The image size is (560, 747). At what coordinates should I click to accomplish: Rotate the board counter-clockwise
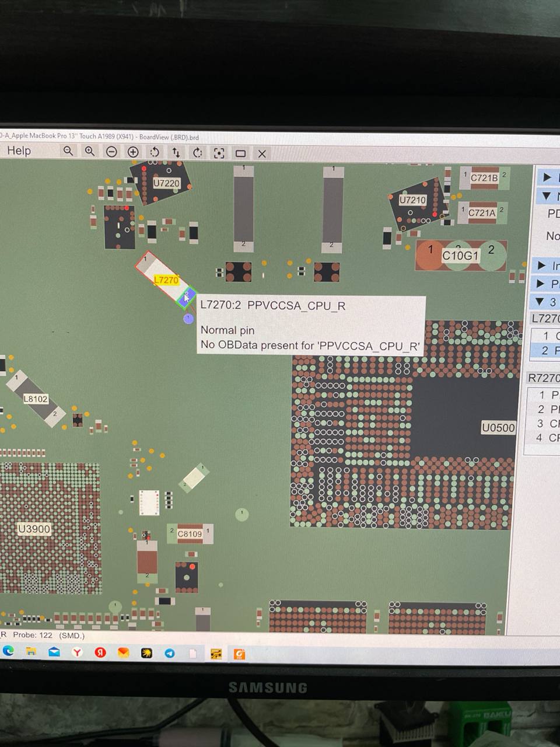click(x=155, y=152)
